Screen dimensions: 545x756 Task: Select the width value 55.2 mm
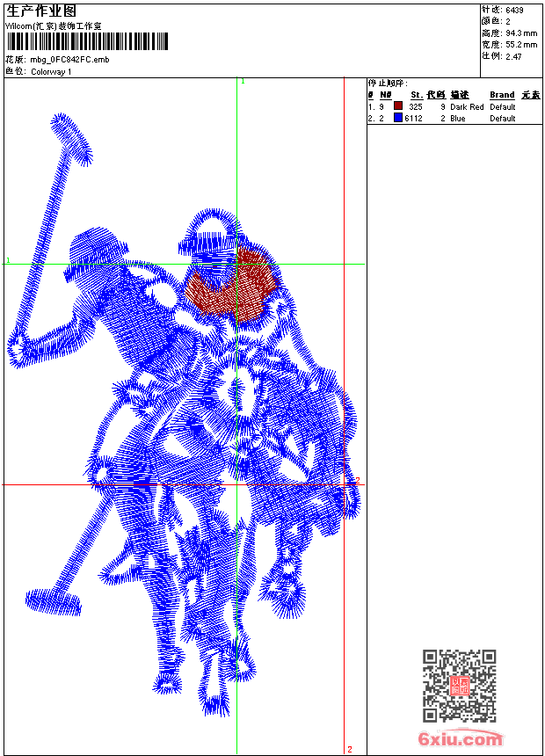click(521, 45)
